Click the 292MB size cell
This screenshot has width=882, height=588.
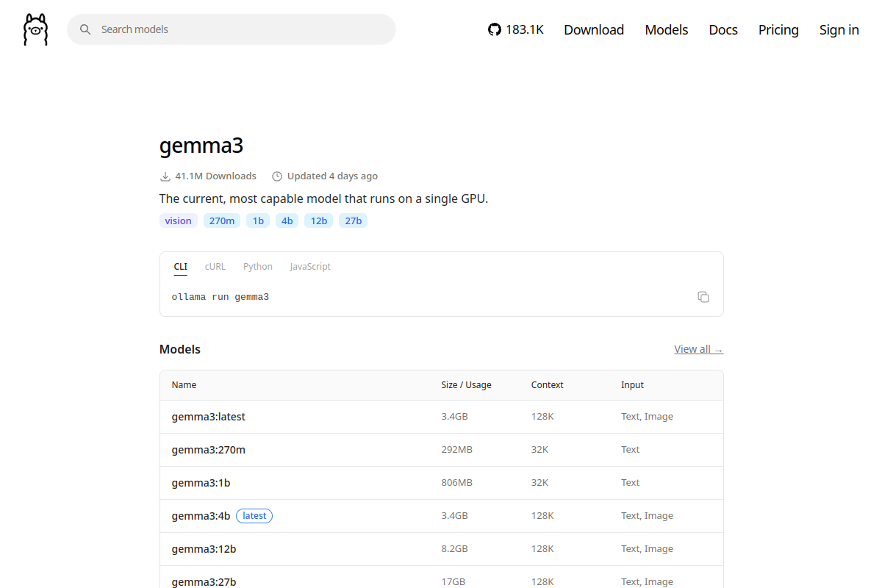pos(456,450)
